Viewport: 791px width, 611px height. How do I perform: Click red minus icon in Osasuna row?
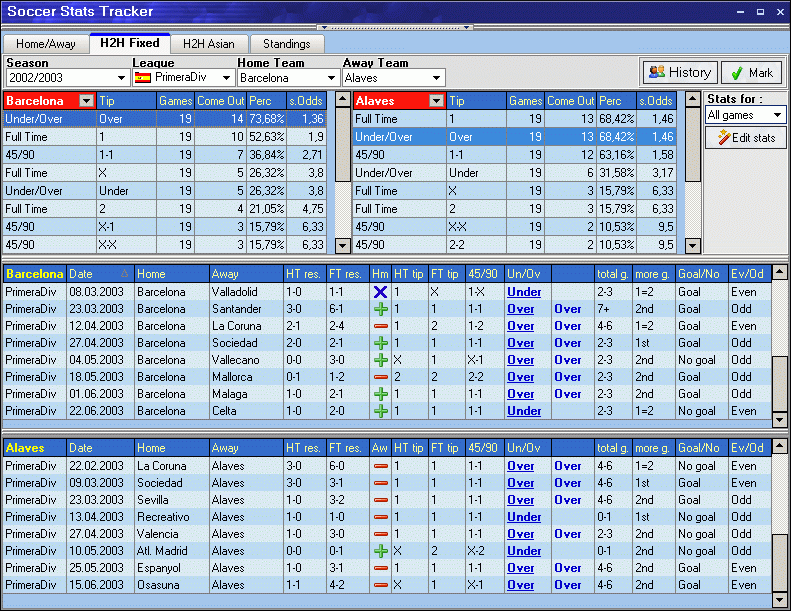point(380,585)
